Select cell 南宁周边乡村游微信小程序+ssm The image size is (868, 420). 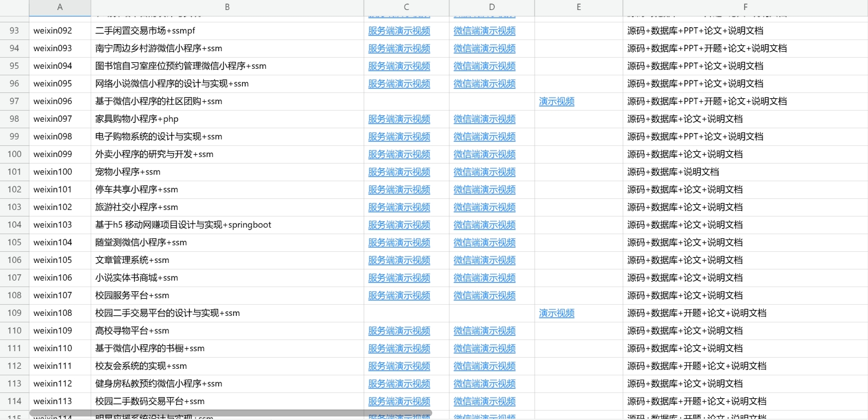click(x=227, y=48)
